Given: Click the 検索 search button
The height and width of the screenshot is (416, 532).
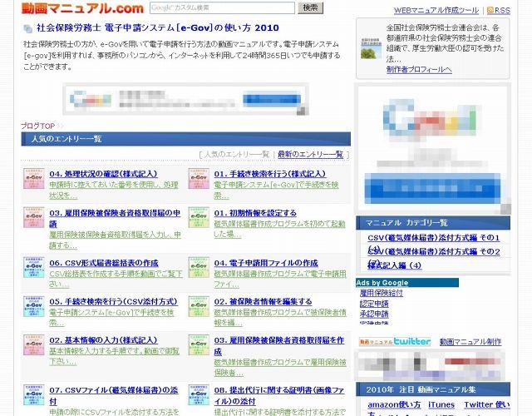Looking at the screenshot, I should coord(310,7).
